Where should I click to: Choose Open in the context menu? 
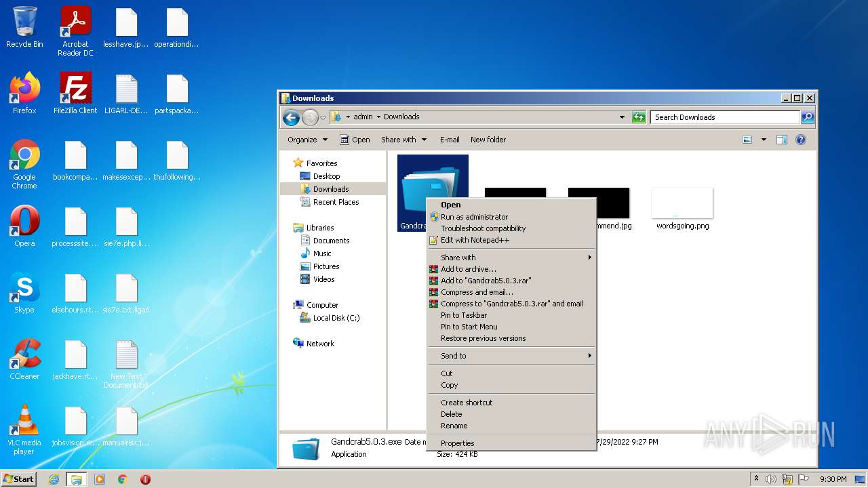click(511, 205)
